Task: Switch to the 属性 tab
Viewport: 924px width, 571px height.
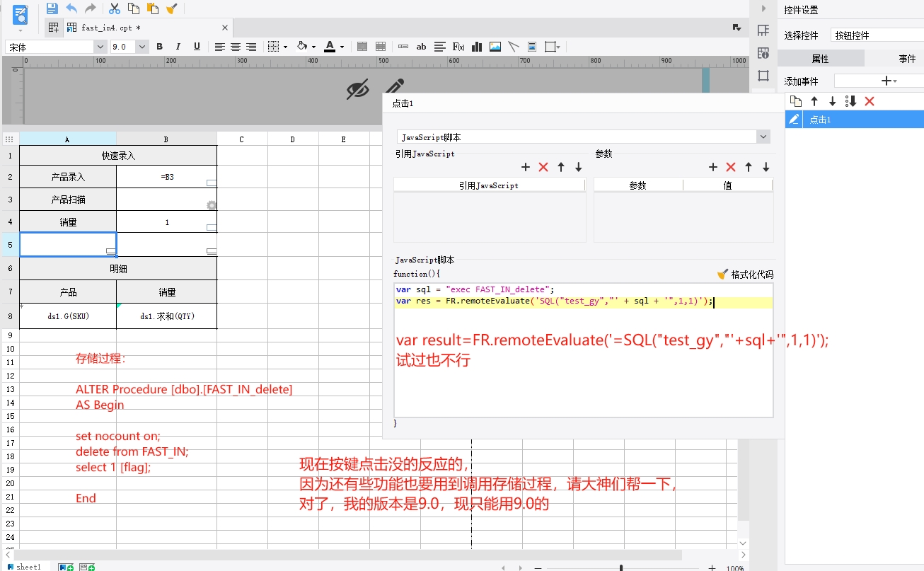Action: click(821, 59)
